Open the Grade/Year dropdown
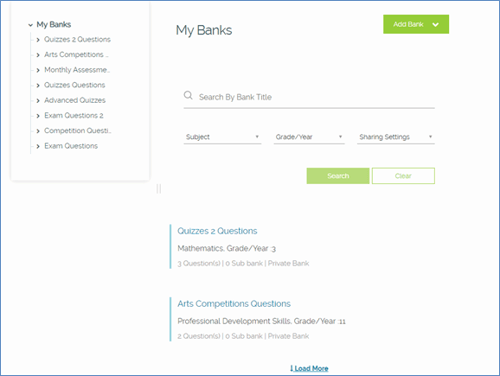 [x=309, y=137]
